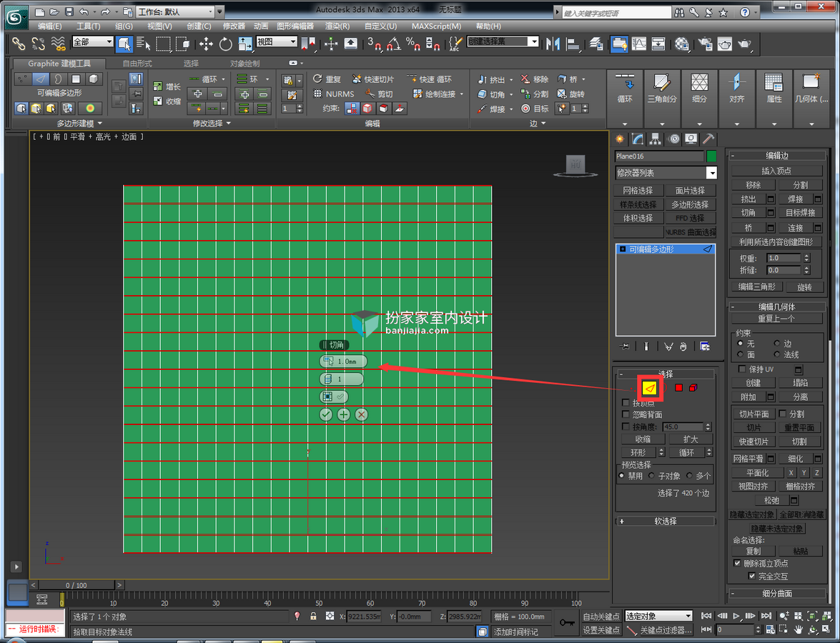Expand the Soft Selection rollout

(666, 521)
